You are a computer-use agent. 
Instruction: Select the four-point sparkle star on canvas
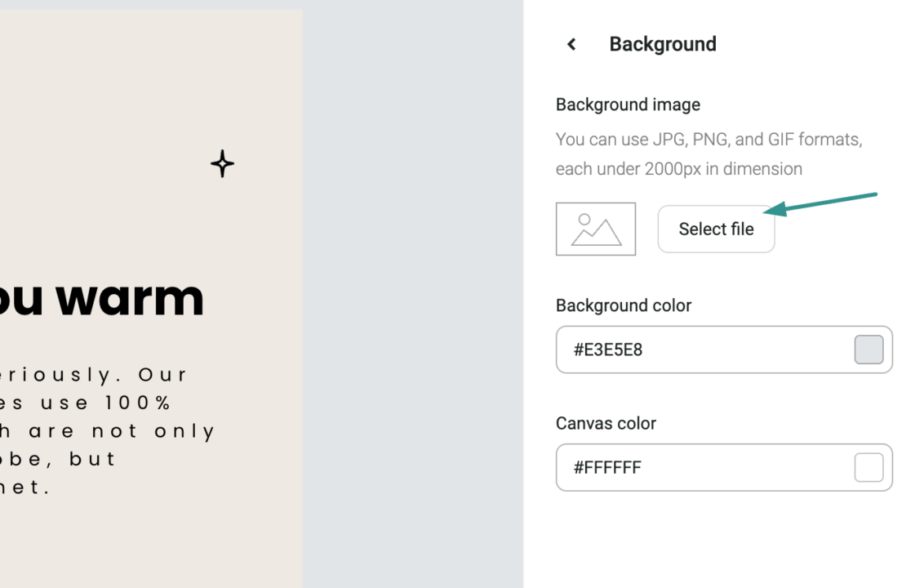click(222, 164)
